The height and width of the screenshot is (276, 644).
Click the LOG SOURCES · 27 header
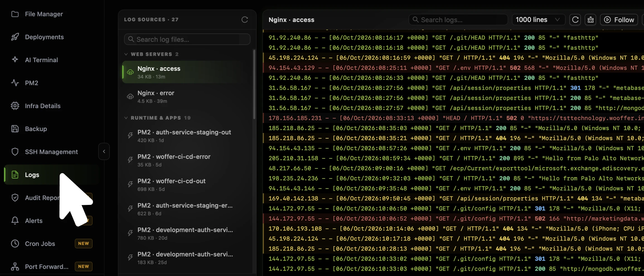point(151,20)
